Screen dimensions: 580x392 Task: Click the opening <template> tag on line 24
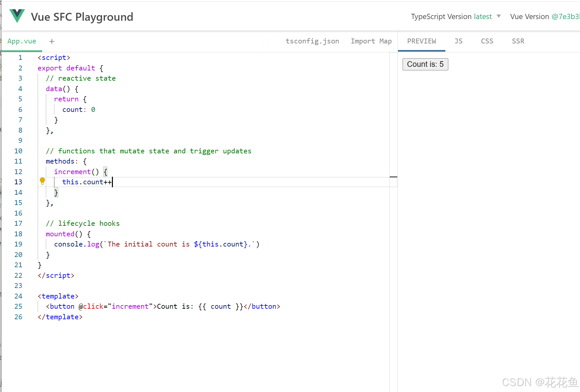58,296
